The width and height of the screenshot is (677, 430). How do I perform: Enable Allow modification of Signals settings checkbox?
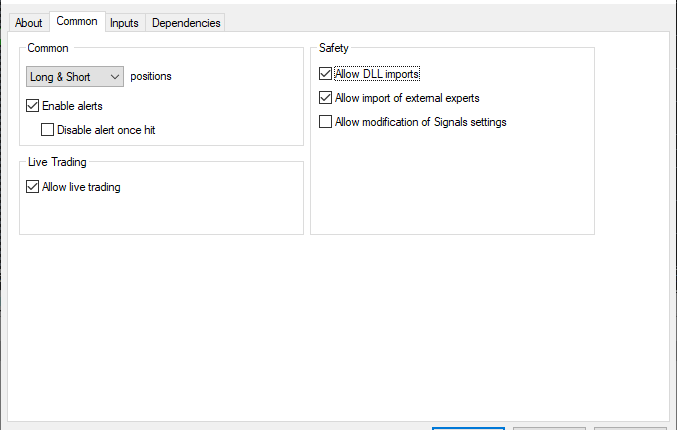point(325,122)
